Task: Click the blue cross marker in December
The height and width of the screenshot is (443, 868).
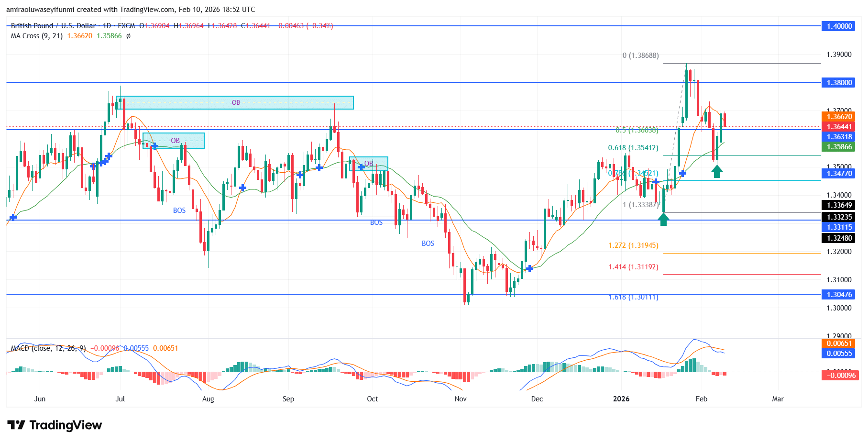Action: [529, 269]
